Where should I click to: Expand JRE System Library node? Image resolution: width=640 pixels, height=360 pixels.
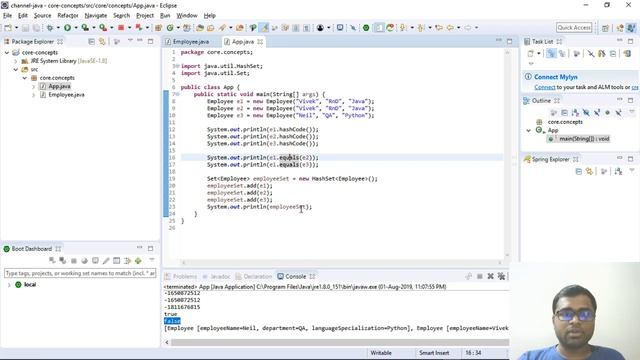pyautogui.click(x=16, y=61)
